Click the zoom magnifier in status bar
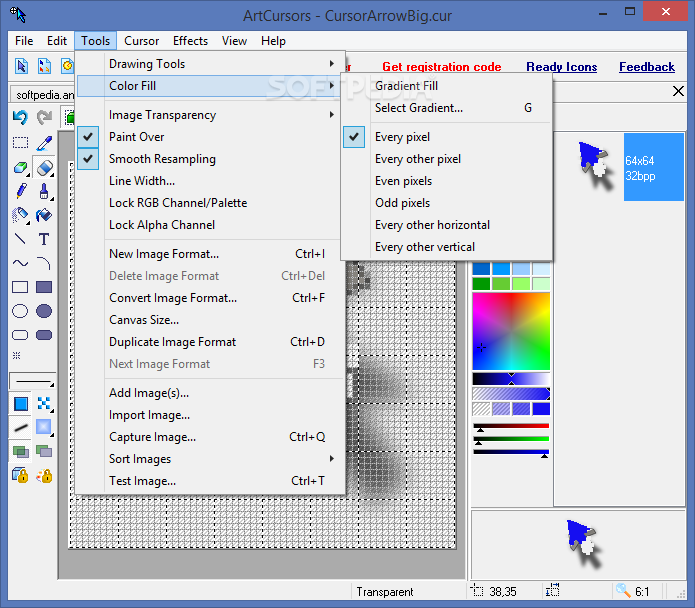The image size is (695, 608). point(623,591)
